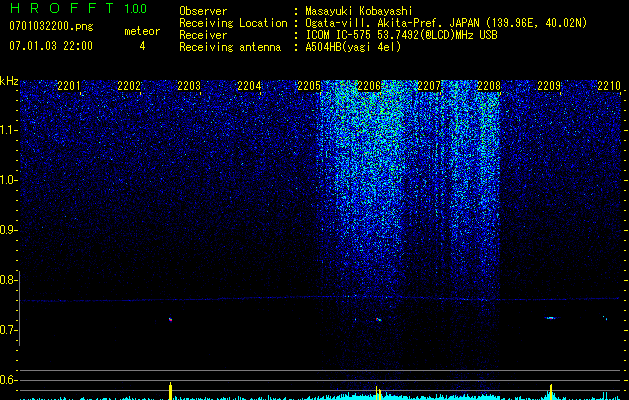Click the 2208 time marker
This screenshot has width=629, height=400.
489,86
